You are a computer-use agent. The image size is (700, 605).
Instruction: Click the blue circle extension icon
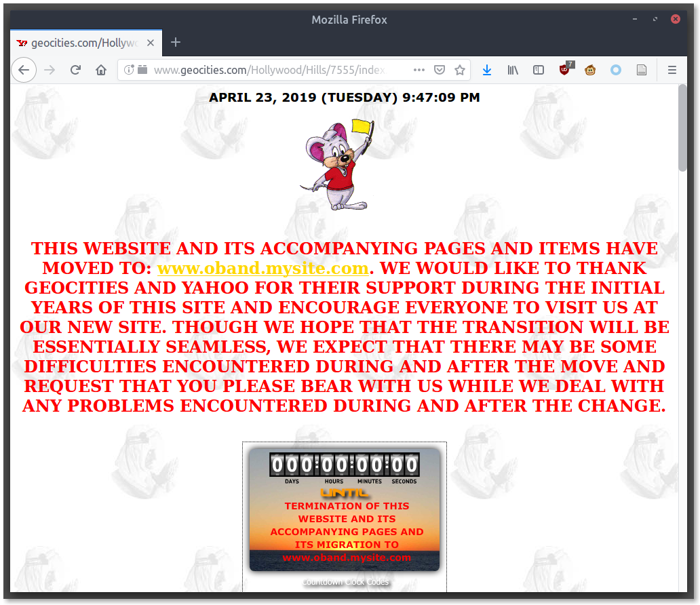point(616,70)
